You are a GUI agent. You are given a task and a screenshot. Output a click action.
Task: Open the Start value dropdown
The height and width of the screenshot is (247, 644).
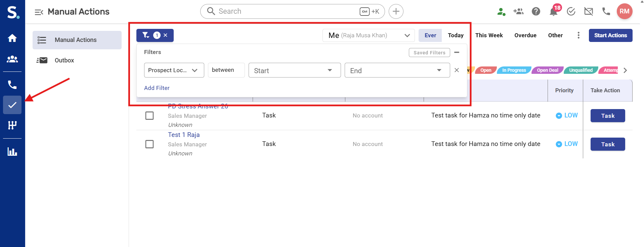(295, 70)
